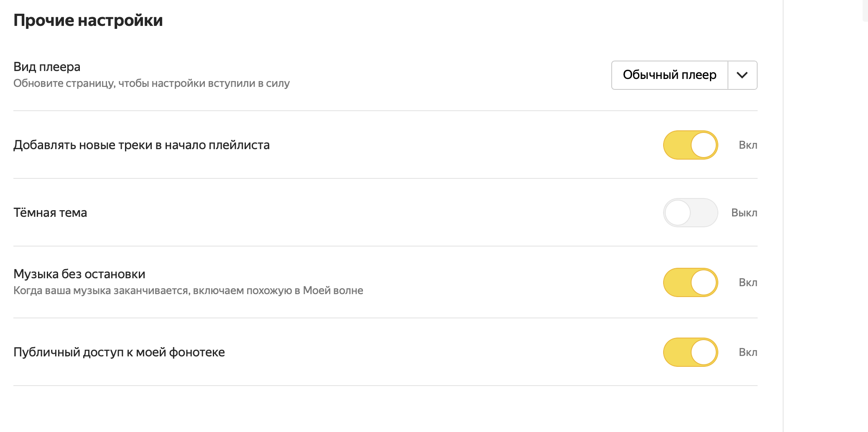Toggle off adding new tracks to playlist start
This screenshot has height=432, width=868.
(690, 145)
